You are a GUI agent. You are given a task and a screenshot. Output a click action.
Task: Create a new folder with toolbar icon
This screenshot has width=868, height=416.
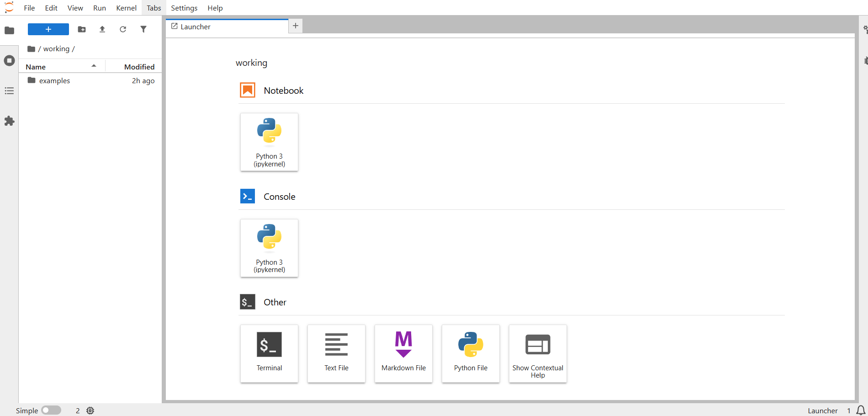tap(82, 29)
